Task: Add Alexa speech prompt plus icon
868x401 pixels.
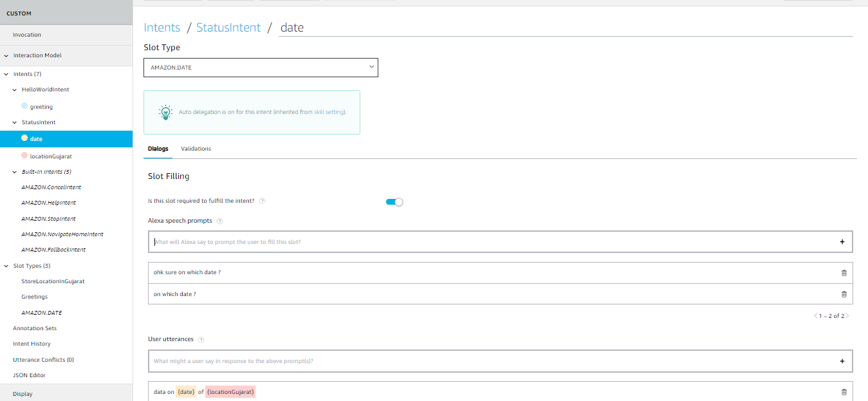Action: tap(842, 242)
